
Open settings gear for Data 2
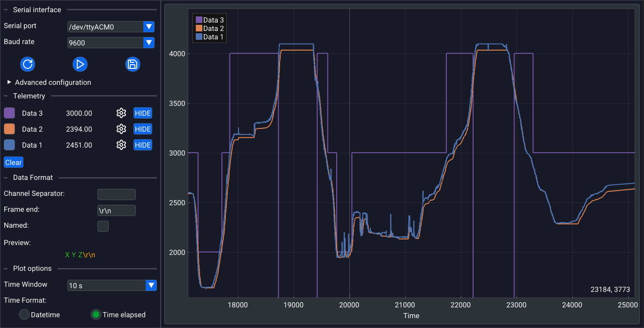point(121,129)
